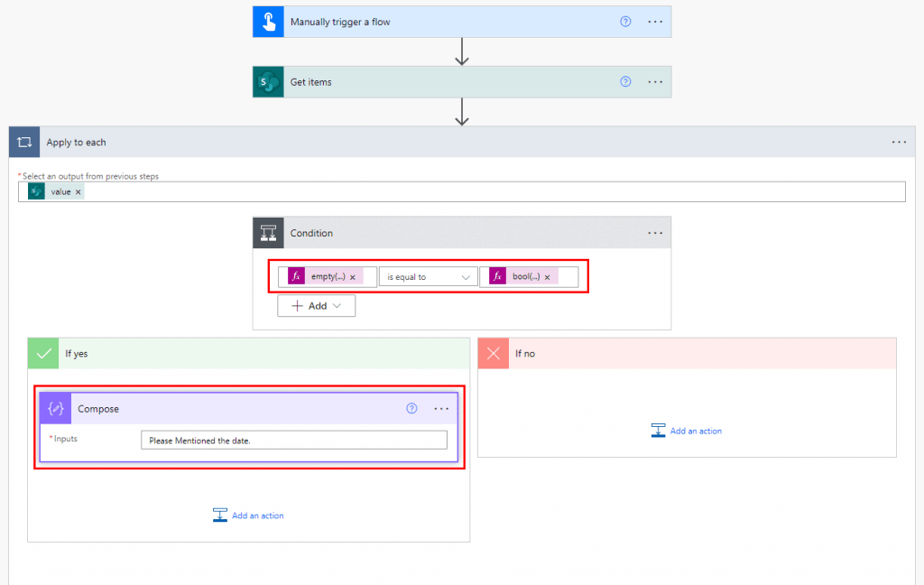This screenshot has width=924, height=585.
Task: Click the Condition control icon
Action: 268,233
